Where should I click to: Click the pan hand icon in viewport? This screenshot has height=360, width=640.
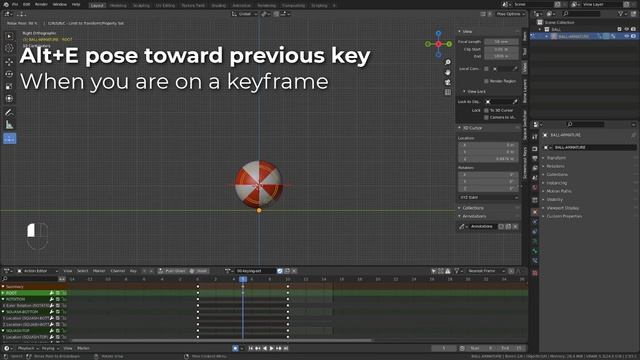[x=448, y=72]
